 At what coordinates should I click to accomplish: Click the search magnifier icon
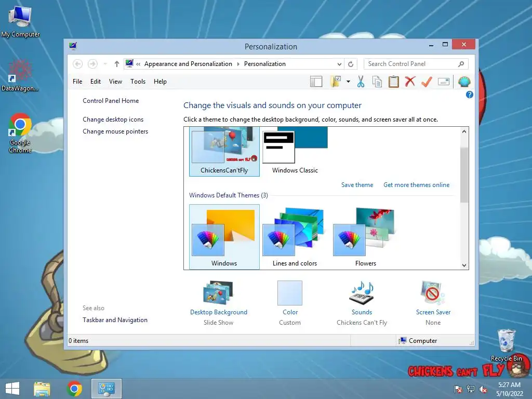[461, 64]
